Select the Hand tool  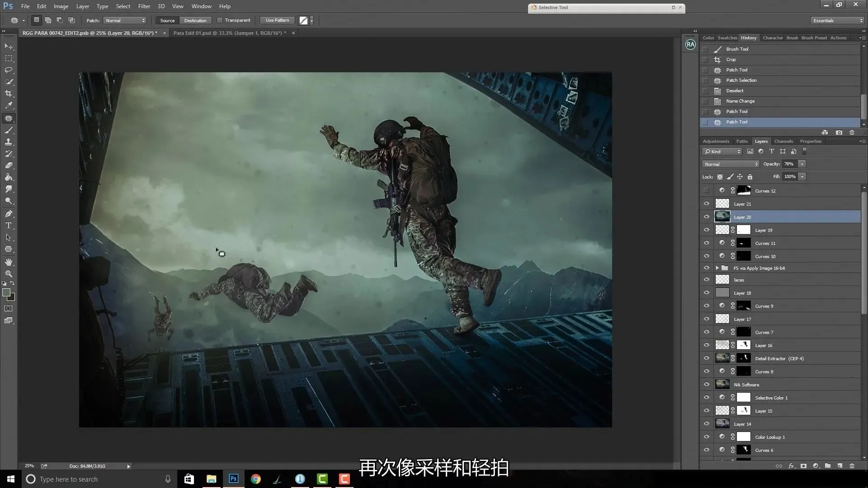coord(9,262)
